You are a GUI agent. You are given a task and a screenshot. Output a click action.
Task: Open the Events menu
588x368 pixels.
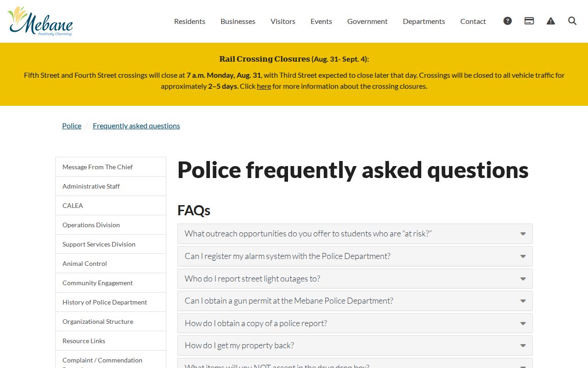[321, 21]
